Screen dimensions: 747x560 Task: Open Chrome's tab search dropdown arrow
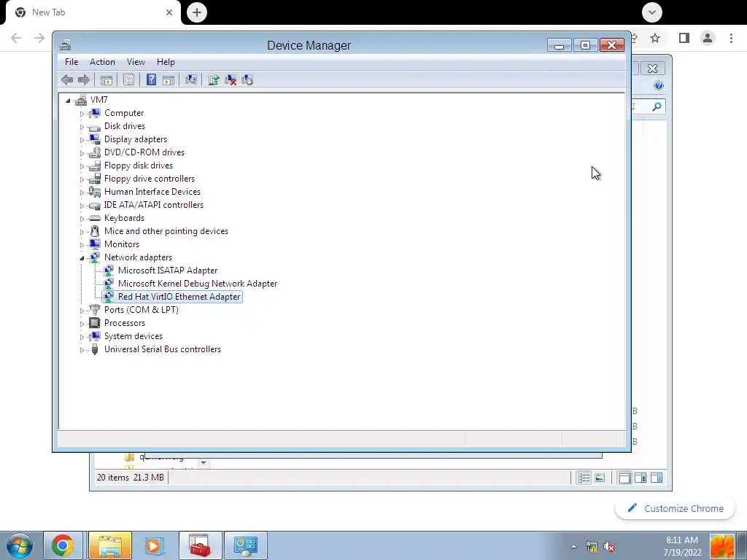tap(651, 12)
